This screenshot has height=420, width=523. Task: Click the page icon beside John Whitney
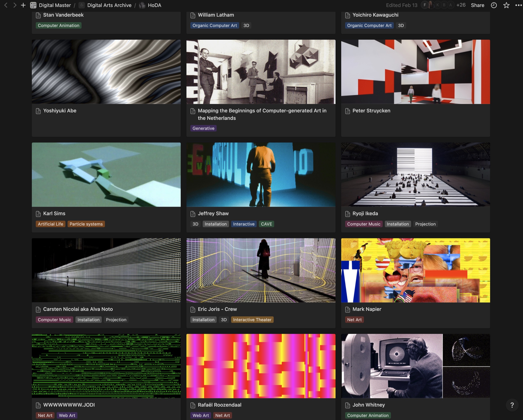point(347,405)
